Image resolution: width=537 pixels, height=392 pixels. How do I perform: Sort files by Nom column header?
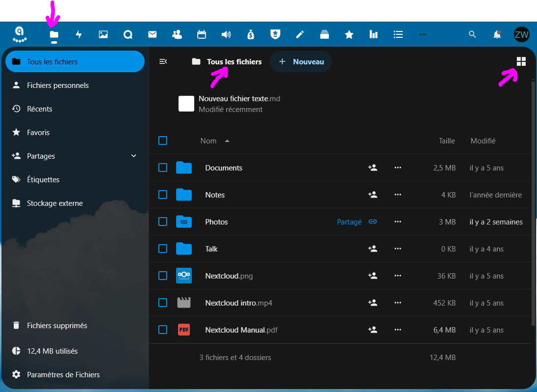tap(209, 141)
